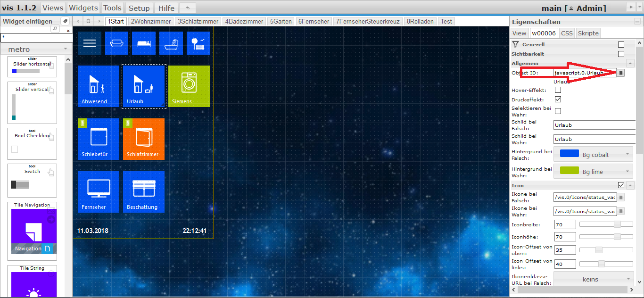This screenshot has width=644, height=298.
Task: Open the Widgets menu
Action: tap(83, 8)
